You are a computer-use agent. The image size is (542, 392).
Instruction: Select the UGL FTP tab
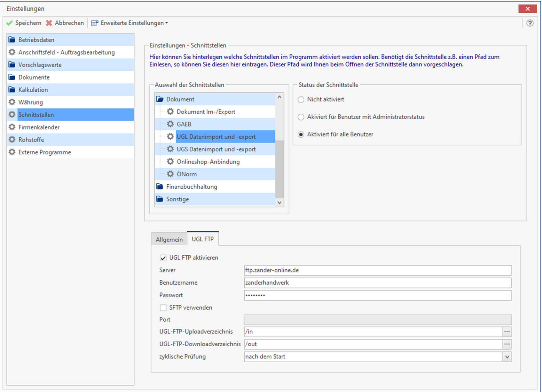click(x=202, y=239)
